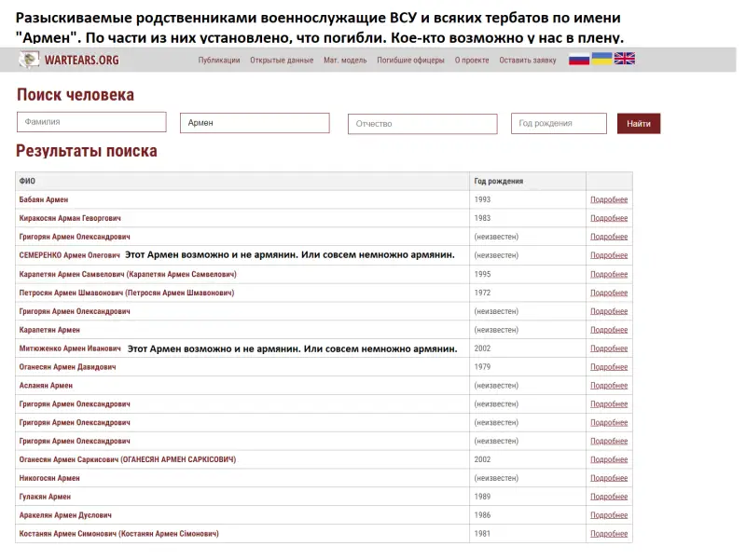Open the О проекте page
The height and width of the screenshot is (560, 746).
coord(472,61)
